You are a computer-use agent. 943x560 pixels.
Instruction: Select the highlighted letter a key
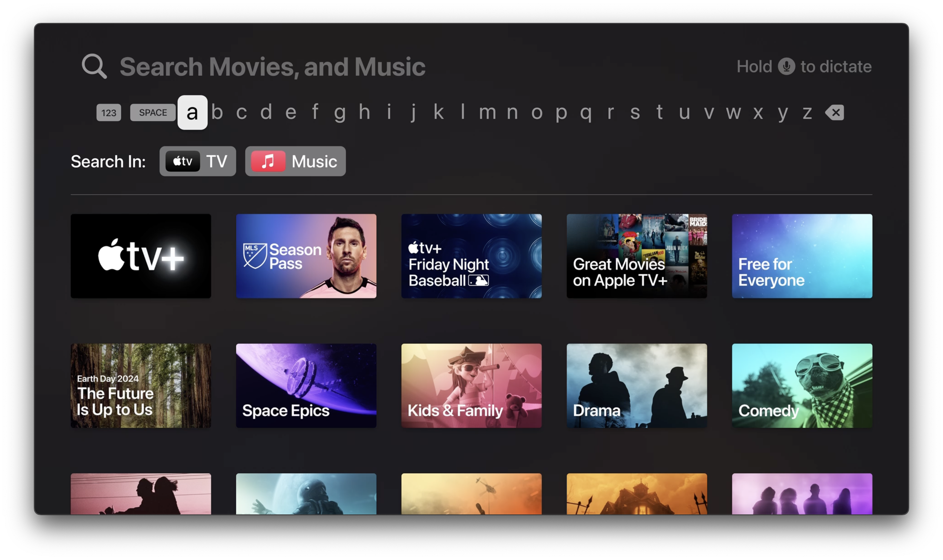[192, 112]
